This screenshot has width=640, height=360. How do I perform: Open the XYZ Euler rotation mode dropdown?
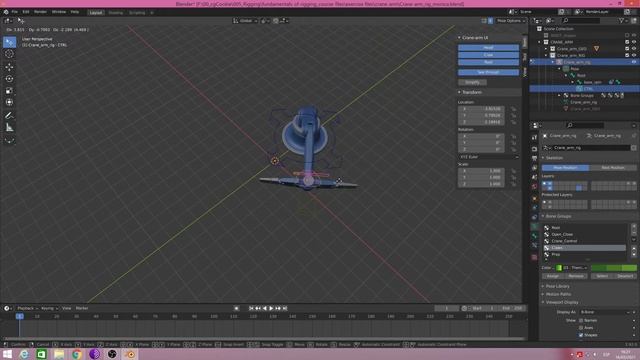pyautogui.click(x=489, y=157)
